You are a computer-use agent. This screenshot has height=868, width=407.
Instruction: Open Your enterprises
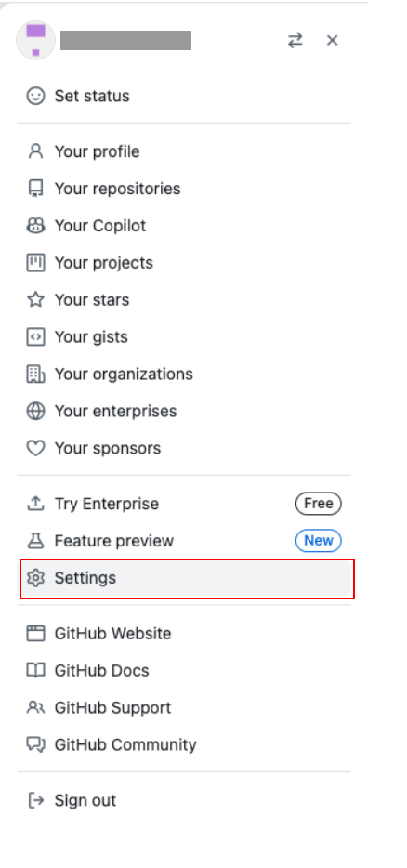186,412
